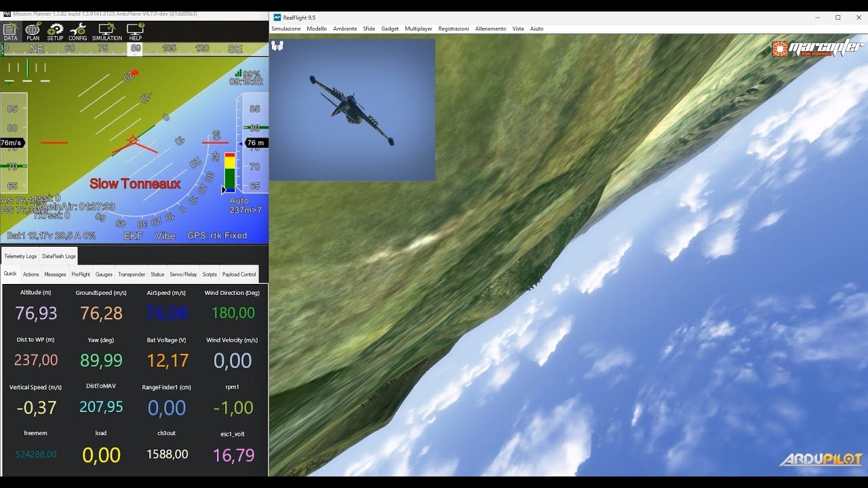Click the Wind Velocity value 0,00
This screenshot has height=488, width=868.
[x=233, y=361]
